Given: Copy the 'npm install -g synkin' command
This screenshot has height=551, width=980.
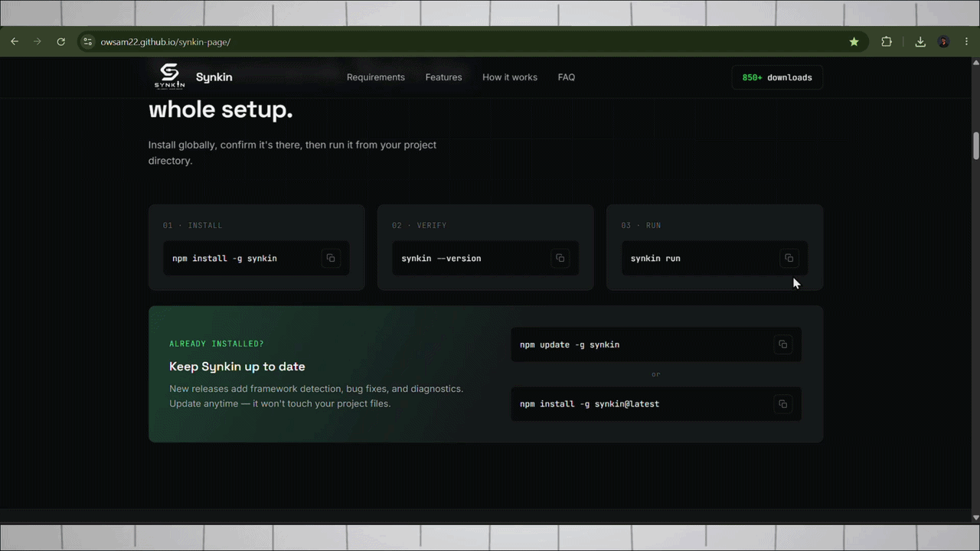Looking at the screenshot, I should click(x=331, y=258).
